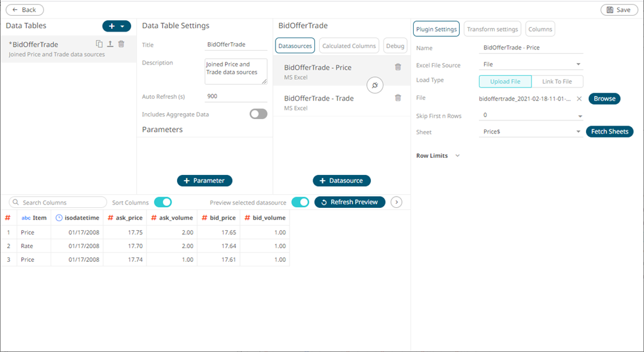Click the arrow button beside Refresh Preview

[x=396, y=202]
